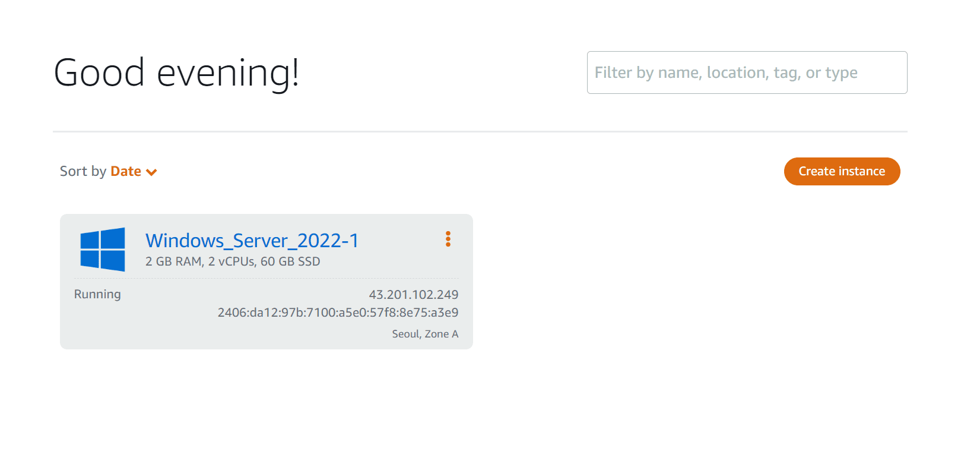Click the word "evening!" in the heading
Screen dimensions: 980x451
228,73
